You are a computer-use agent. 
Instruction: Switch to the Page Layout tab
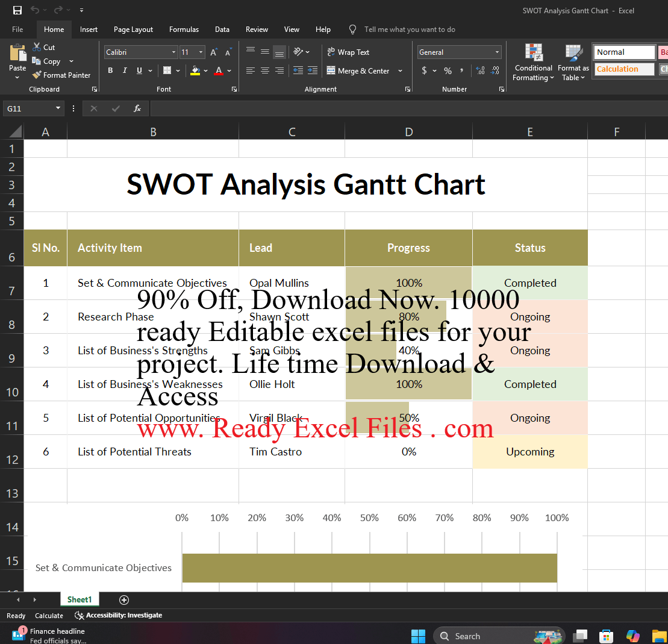pos(133,30)
